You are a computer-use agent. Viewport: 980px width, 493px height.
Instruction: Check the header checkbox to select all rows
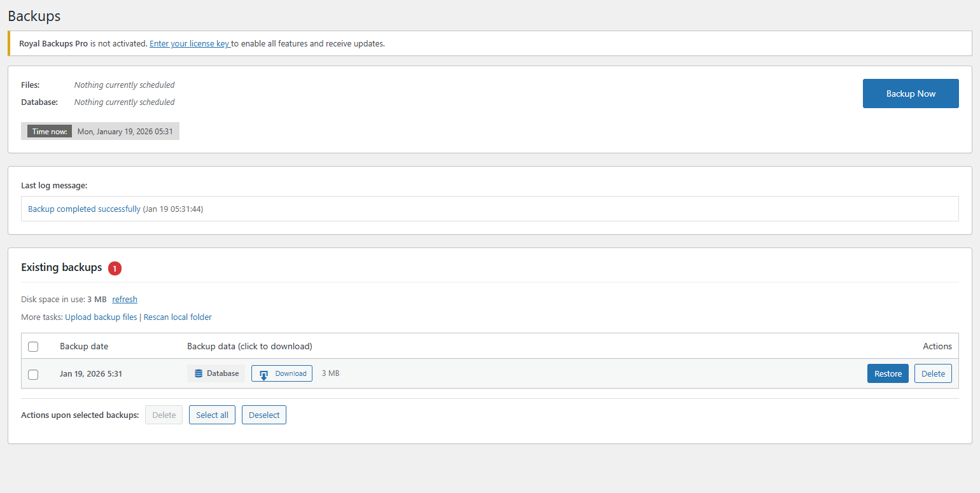coord(33,346)
